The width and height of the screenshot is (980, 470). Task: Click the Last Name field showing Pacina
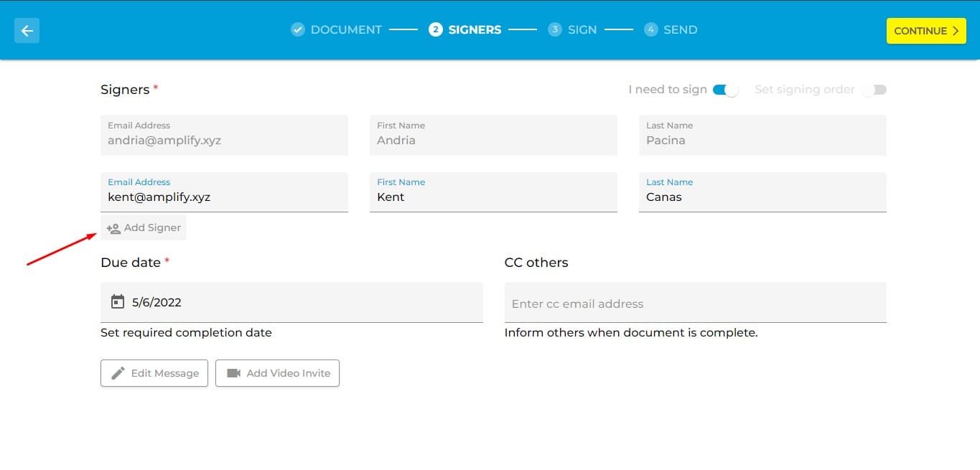pos(762,136)
